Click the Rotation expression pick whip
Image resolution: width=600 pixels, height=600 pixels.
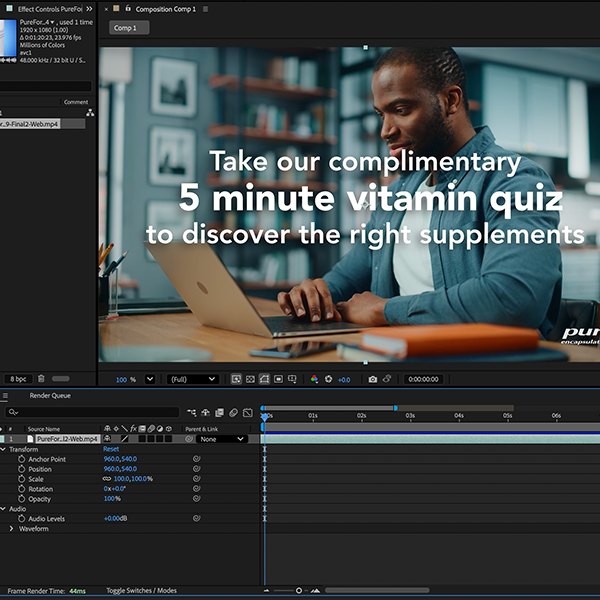click(x=197, y=489)
